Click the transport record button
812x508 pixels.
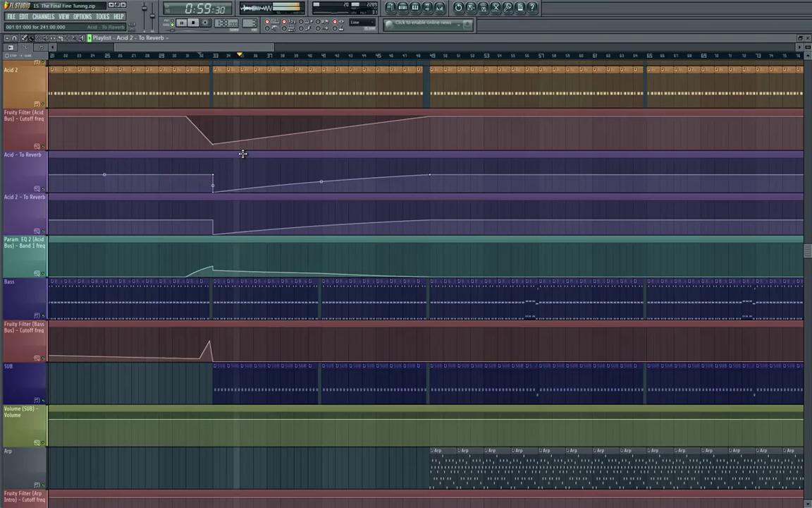click(205, 23)
